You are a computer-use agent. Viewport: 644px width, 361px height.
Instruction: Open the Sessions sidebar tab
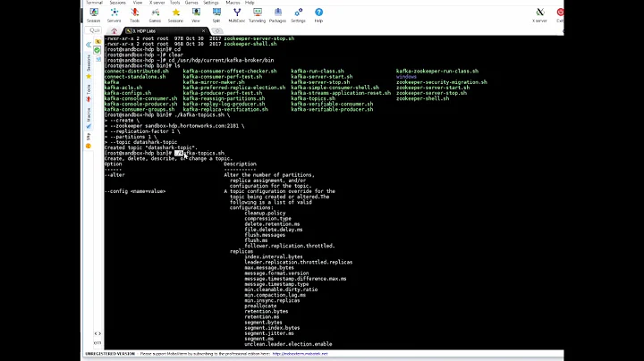(x=89, y=63)
